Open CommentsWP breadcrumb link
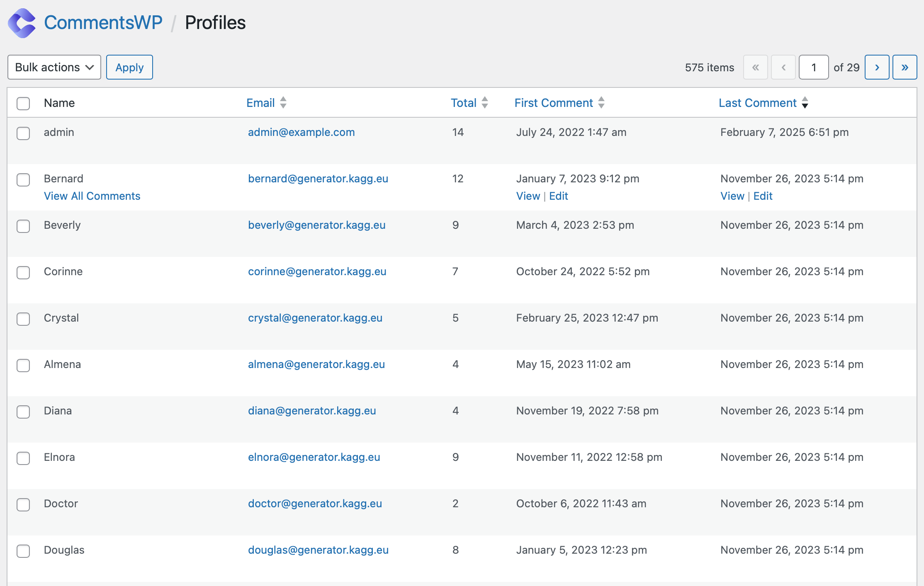The image size is (924, 586). coord(103,23)
